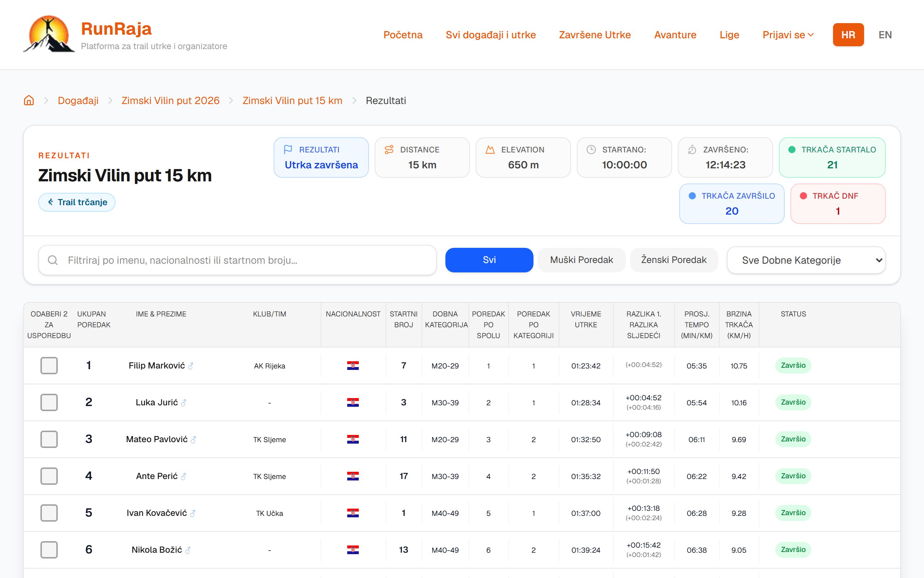Click the flag icon in Rezultati card
Image resolution: width=924 pixels, height=578 pixels.
point(288,150)
